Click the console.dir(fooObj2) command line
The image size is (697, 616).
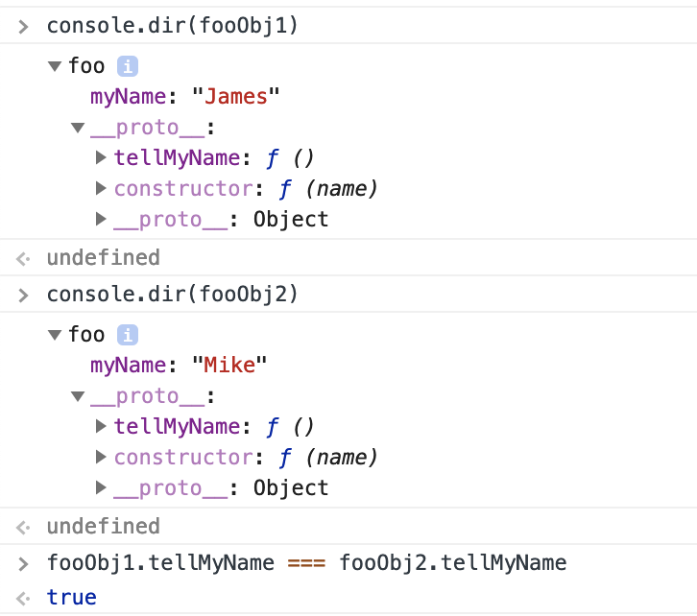click(x=173, y=295)
